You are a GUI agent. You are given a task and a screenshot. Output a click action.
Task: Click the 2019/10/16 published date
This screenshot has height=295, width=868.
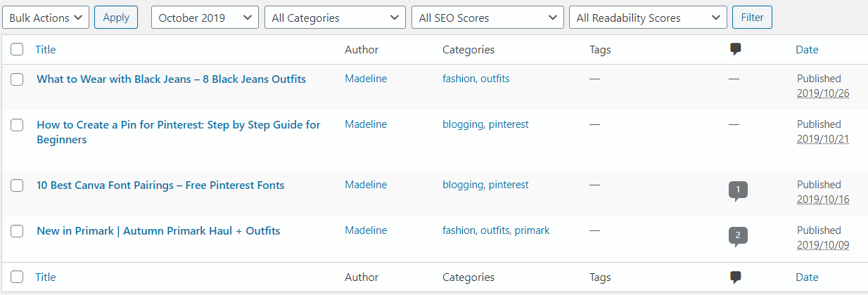point(823,199)
